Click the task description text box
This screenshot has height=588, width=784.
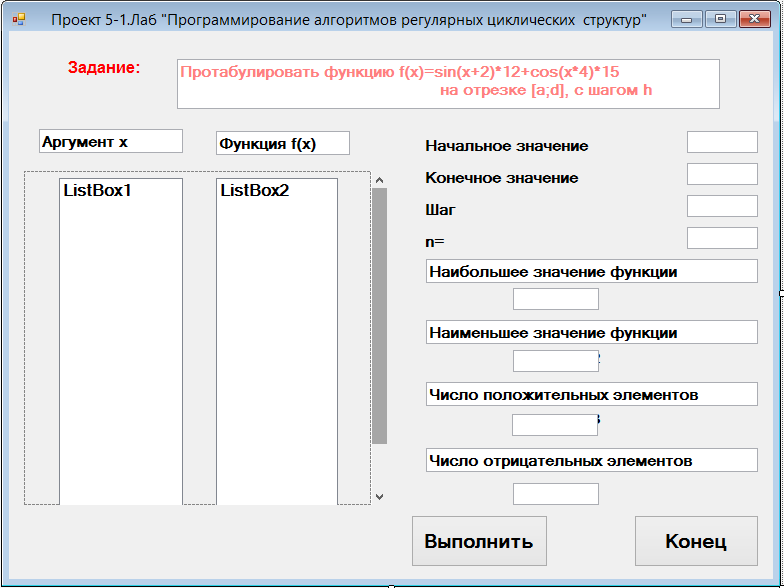pos(448,84)
